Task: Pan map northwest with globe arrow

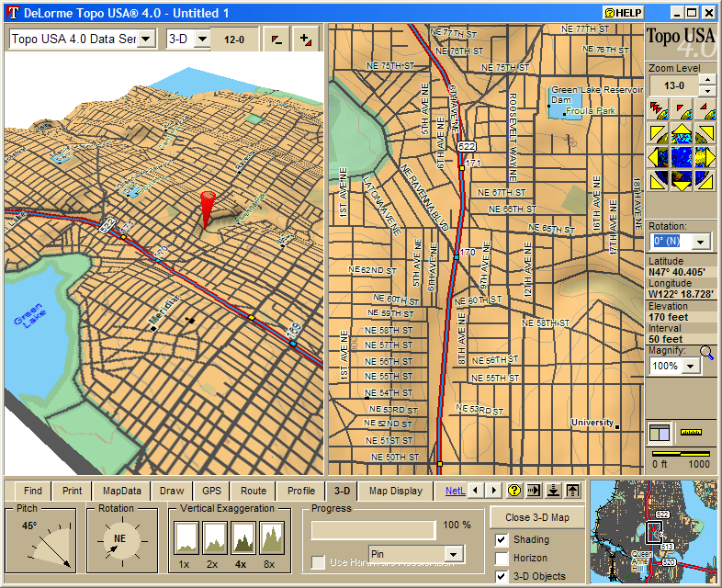Action: coord(659,133)
